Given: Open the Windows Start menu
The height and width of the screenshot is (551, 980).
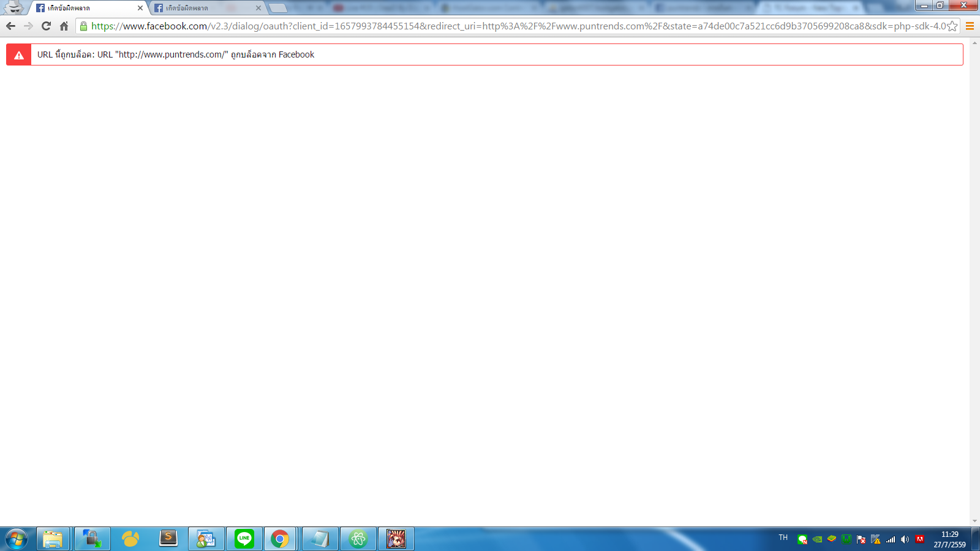Looking at the screenshot, I should [x=17, y=539].
